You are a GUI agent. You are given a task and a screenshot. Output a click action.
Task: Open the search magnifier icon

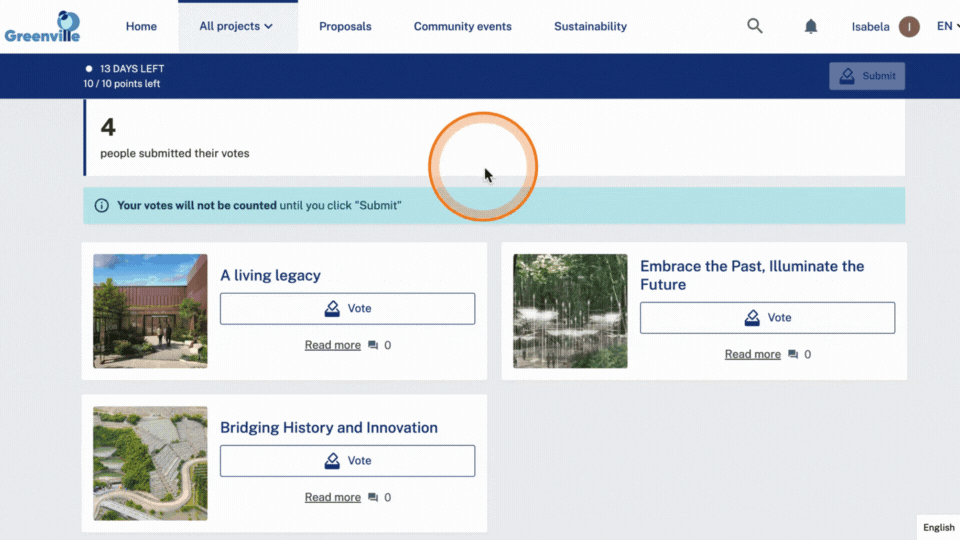754,26
